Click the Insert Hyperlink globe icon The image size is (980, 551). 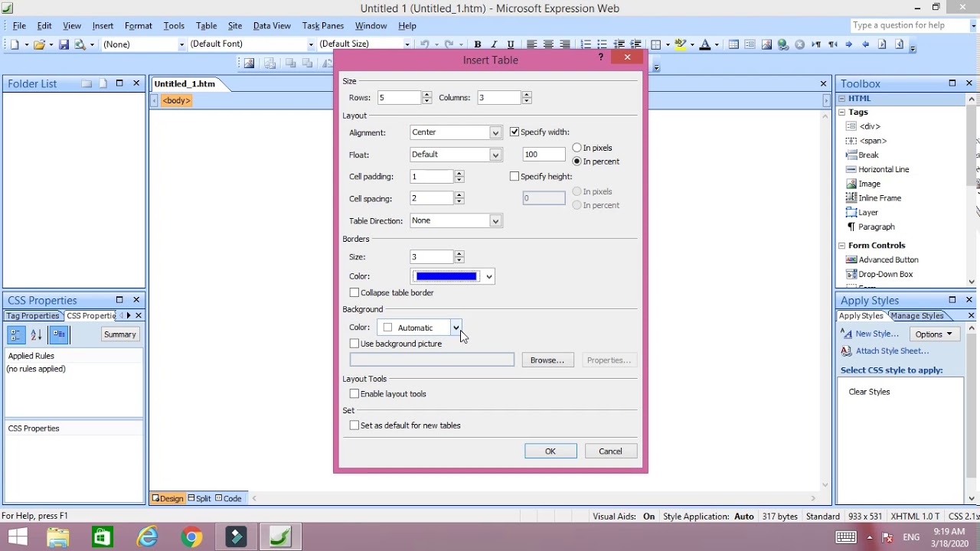(x=782, y=44)
